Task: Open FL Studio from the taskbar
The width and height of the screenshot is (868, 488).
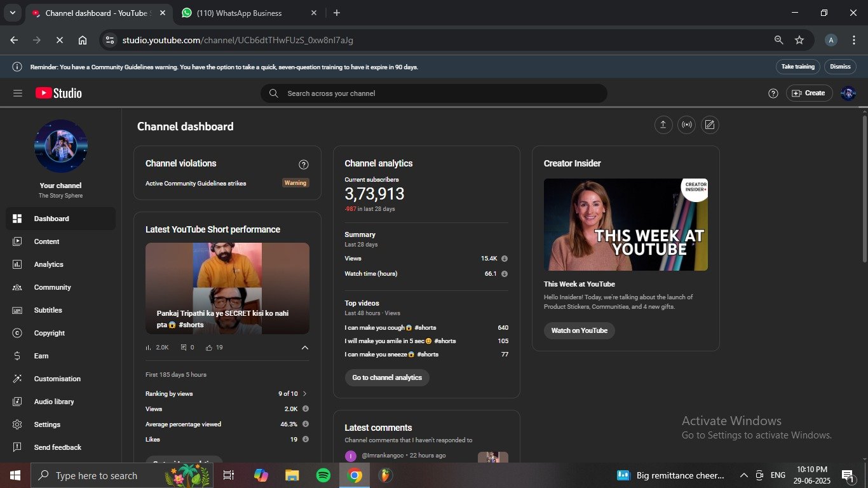Action: coord(385,475)
